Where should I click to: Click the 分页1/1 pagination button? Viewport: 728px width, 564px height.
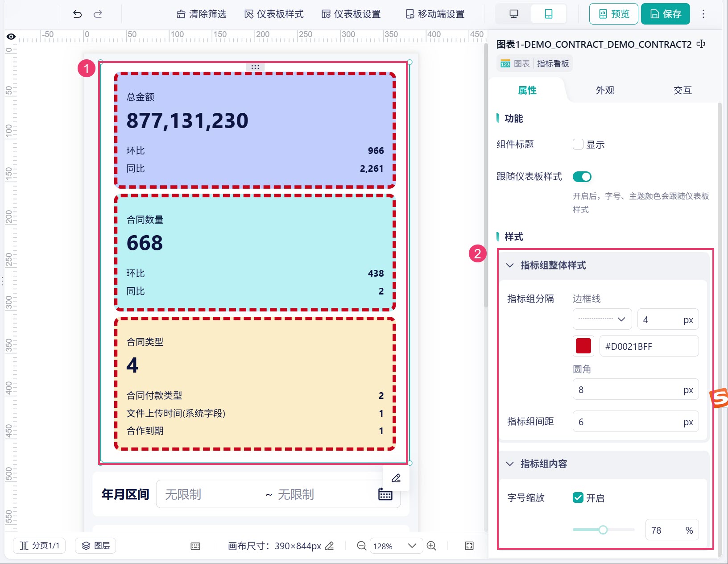coord(39,546)
